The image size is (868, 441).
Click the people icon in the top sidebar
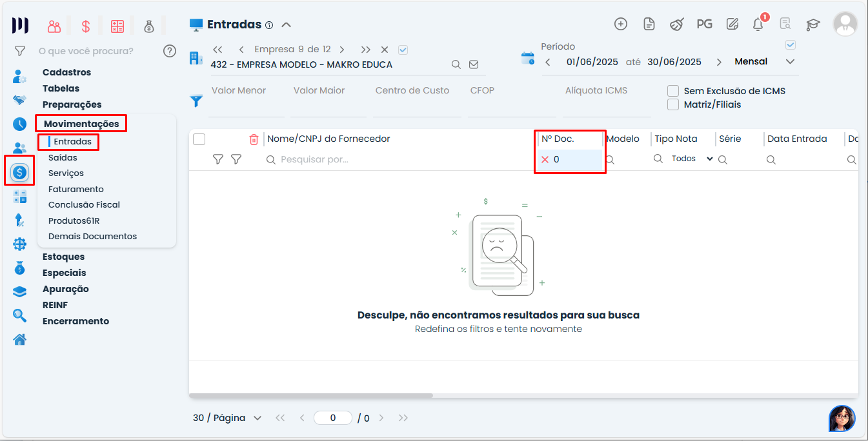(x=54, y=26)
